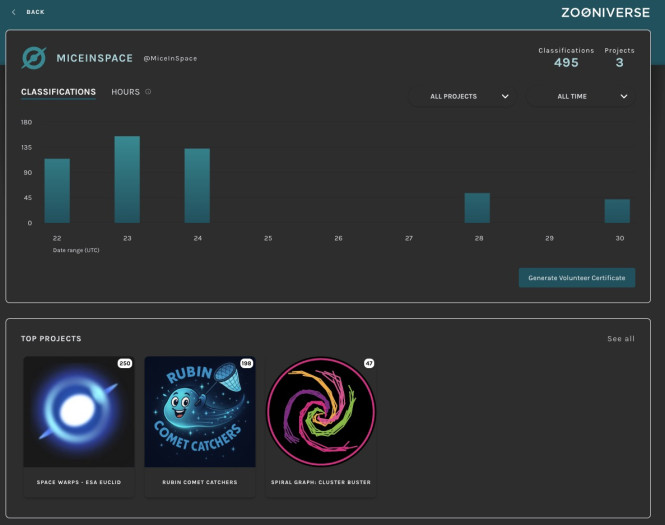Select the bar for day 22
Viewport: 665px width, 525px height.
57,191
